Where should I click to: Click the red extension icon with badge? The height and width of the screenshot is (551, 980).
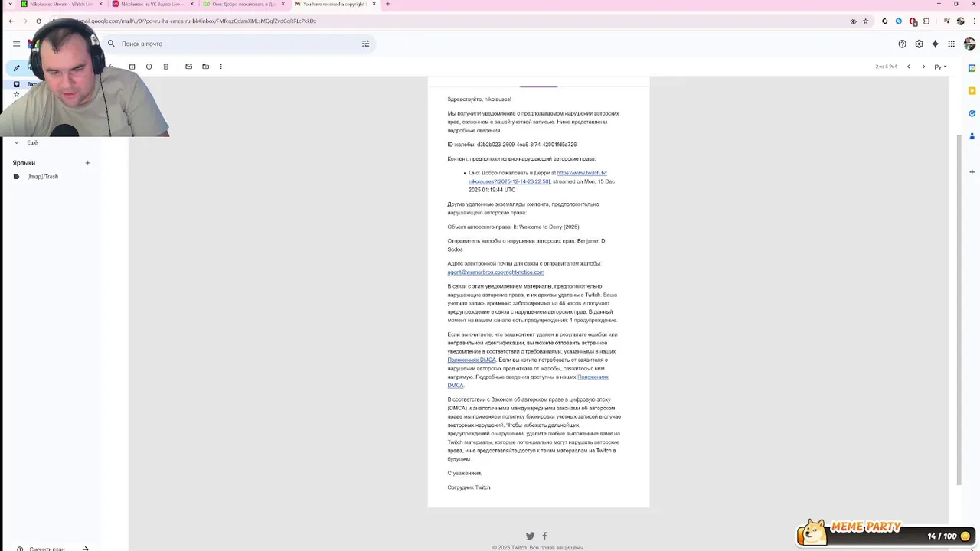pos(913,21)
